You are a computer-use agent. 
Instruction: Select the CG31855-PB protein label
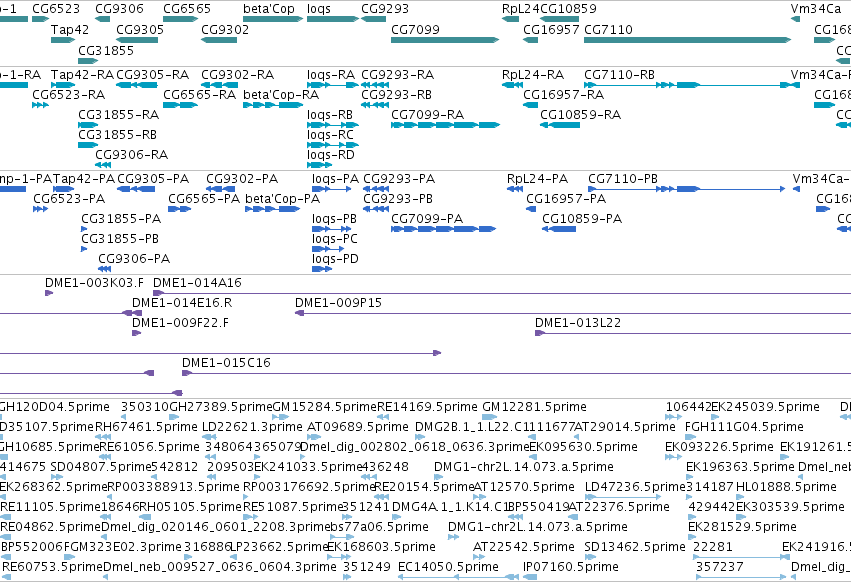click(120, 239)
